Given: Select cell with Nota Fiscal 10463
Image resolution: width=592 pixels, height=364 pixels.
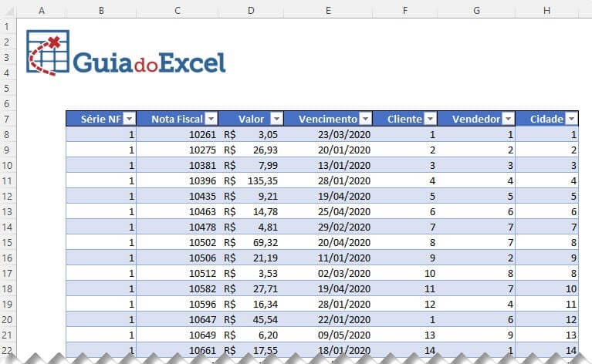Looking at the screenshot, I should (x=177, y=211).
